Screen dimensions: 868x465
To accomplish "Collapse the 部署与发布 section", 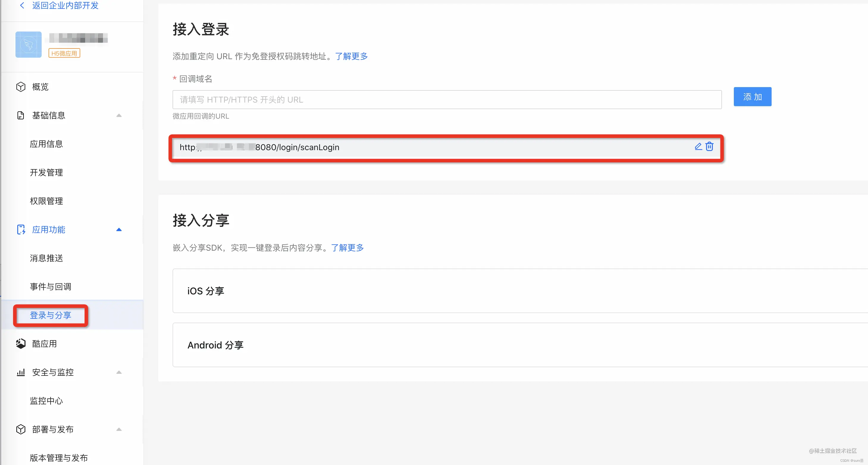I will click(119, 429).
